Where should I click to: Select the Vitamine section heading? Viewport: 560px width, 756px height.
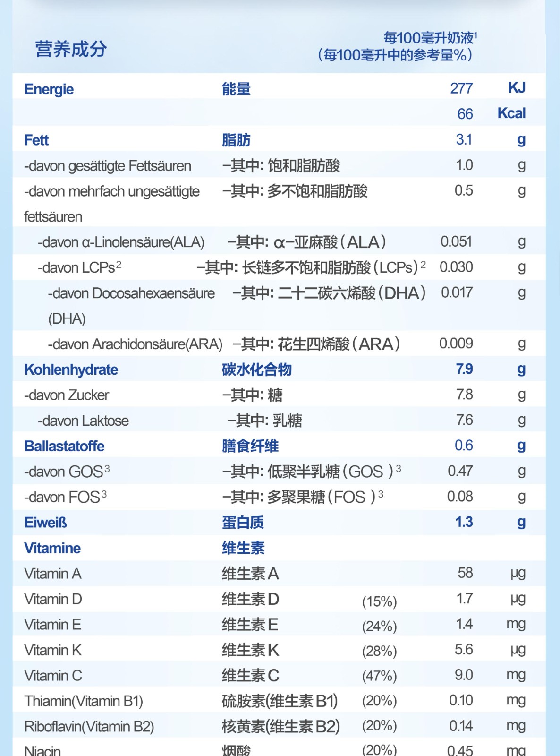tap(52, 549)
